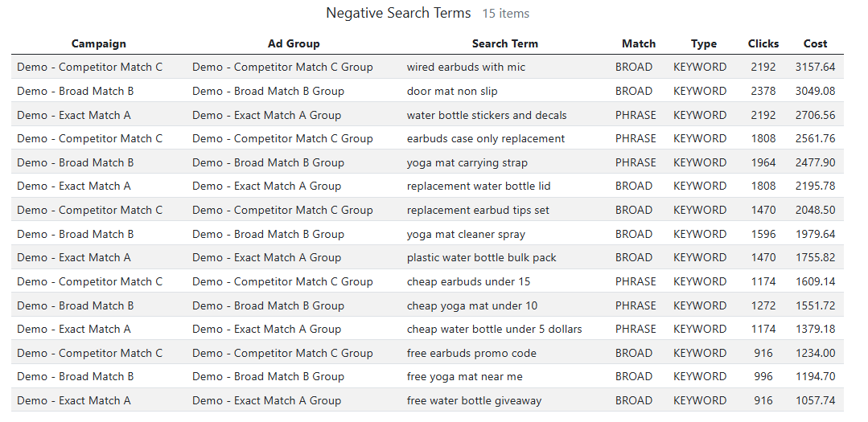Select cost value 3157.64
868x422 pixels.
point(815,67)
